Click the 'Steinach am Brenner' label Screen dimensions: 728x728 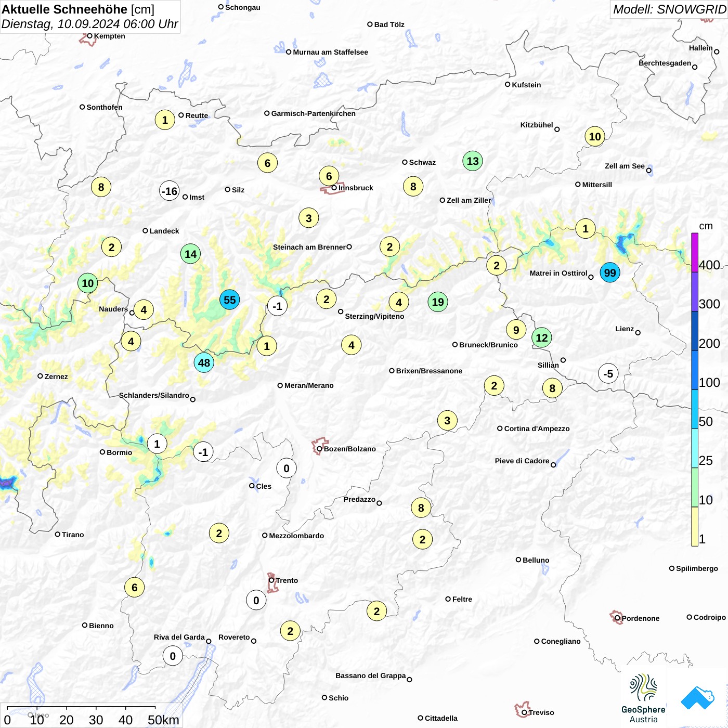coord(309,247)
